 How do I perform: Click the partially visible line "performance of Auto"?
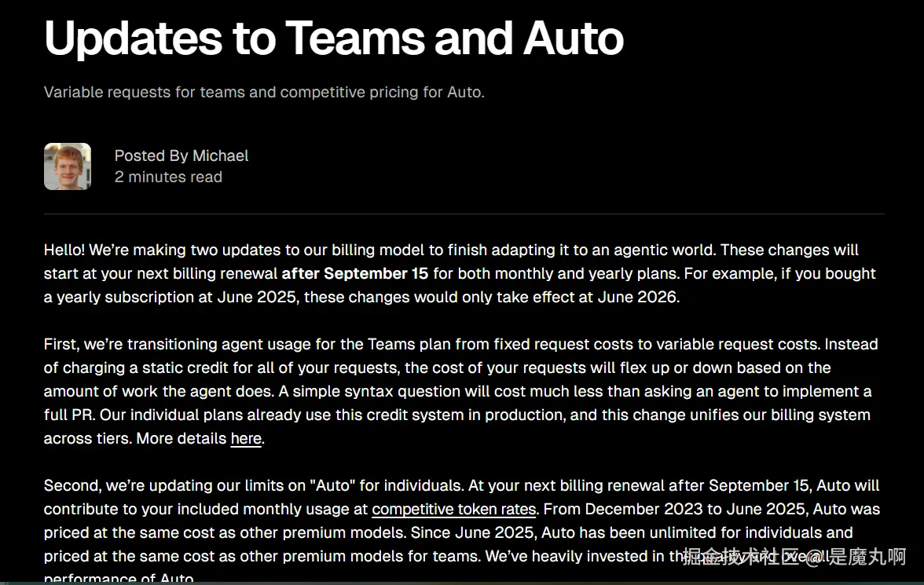click(x=119, y=578)
